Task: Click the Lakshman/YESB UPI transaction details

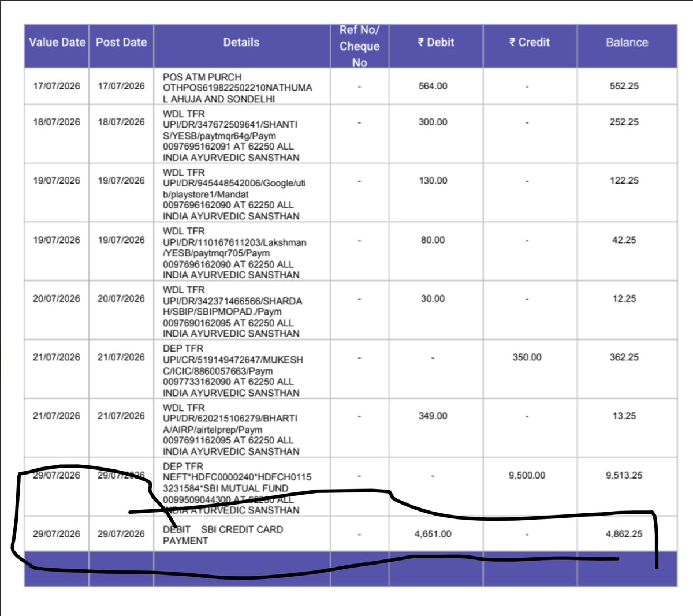Action: coord(234,253)
